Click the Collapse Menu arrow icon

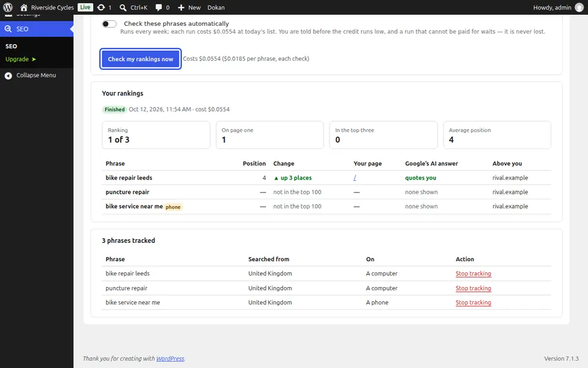point(8,75)
